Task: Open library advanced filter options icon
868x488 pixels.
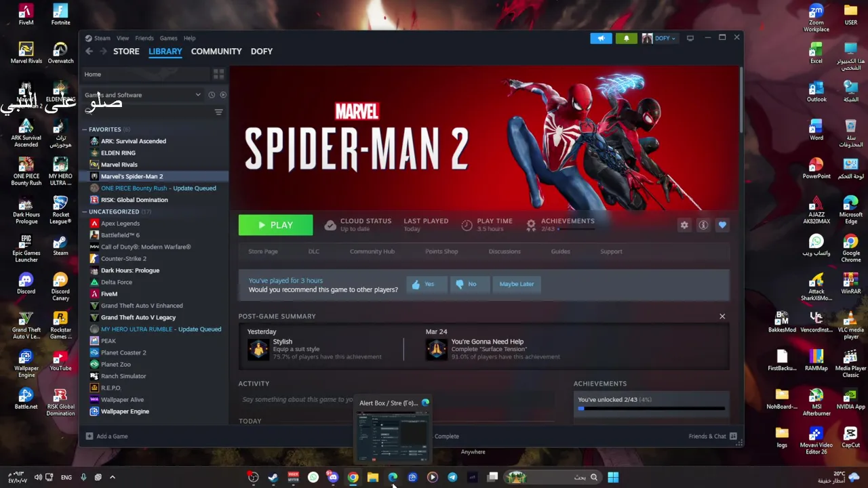Action: (218, 112)
